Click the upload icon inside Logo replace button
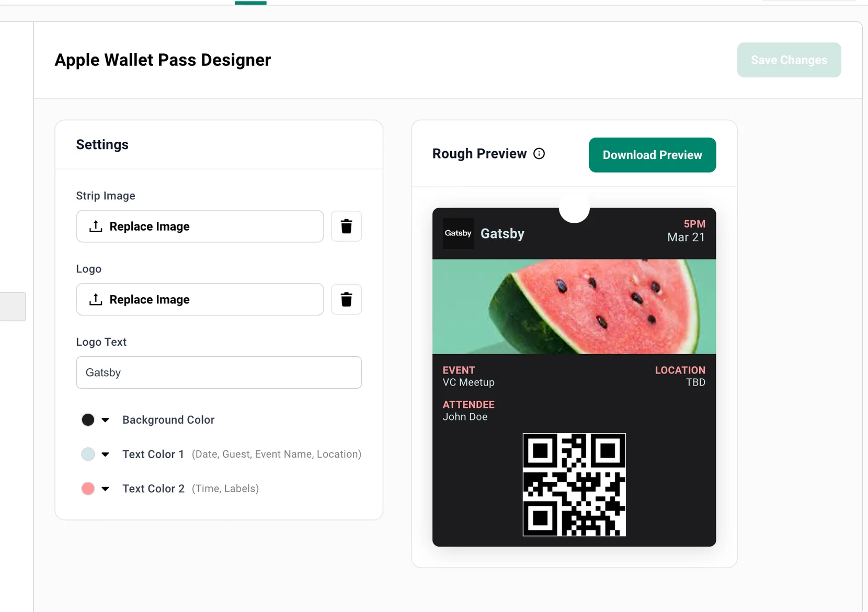The height and width of the screenshot is (612, 868). click(96, 299)
